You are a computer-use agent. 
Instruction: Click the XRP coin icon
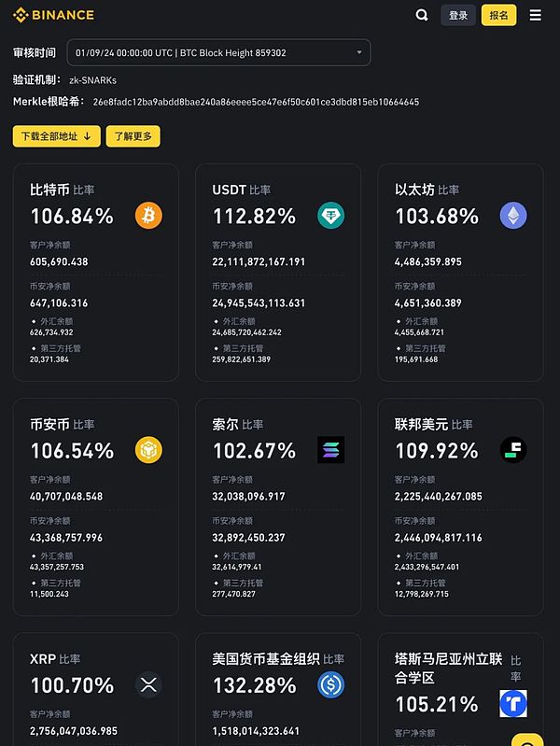148,684
